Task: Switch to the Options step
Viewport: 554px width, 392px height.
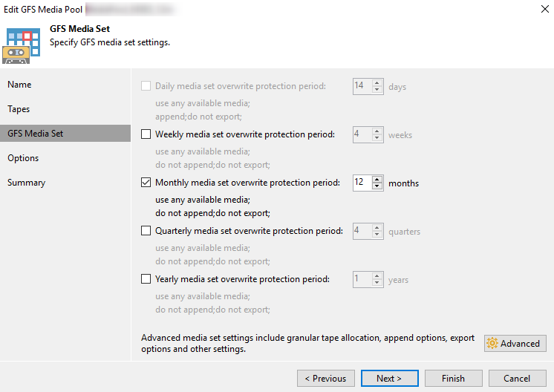Action: coord(23,158)
